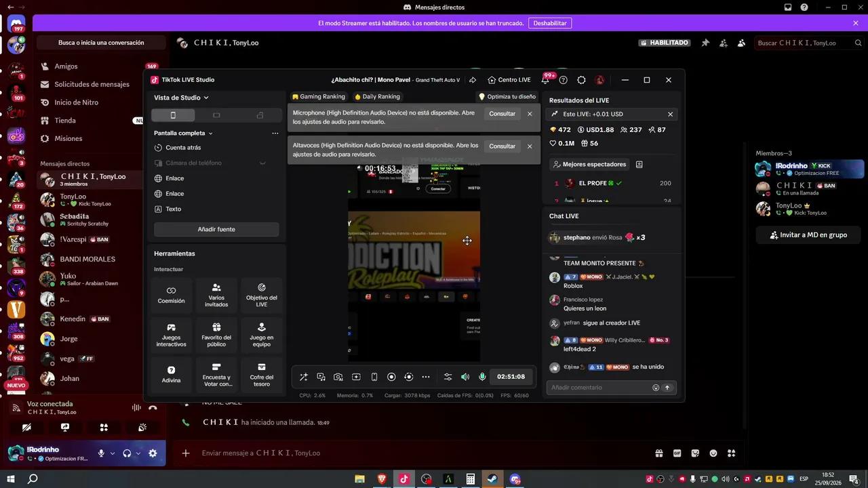868x488 pixels.
Task: Open audio mixer sliders icon in Studio
Action: 448,377
